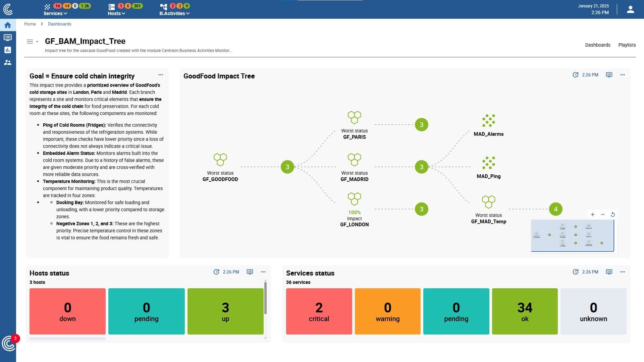Image resolution: width=644 pixels, height=362 pixels.
Task: Select the MAD_Ping service node
Action: [489, 167]
